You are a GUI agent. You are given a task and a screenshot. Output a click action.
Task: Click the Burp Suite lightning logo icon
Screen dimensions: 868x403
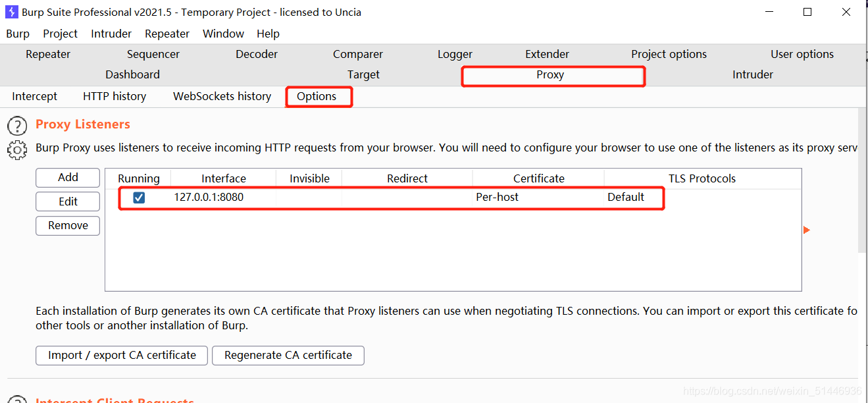coord(11,12)
